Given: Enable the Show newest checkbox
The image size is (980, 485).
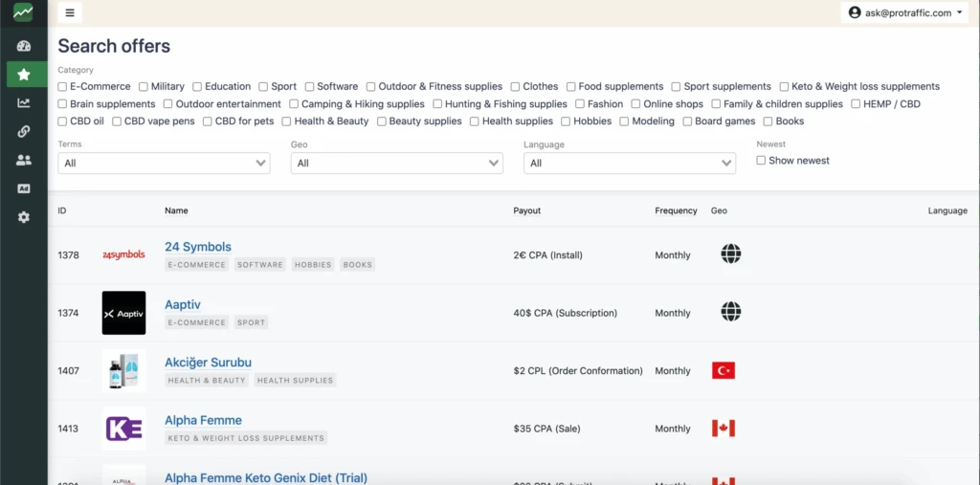Looking at the screenshot, I should coord(761,161).
